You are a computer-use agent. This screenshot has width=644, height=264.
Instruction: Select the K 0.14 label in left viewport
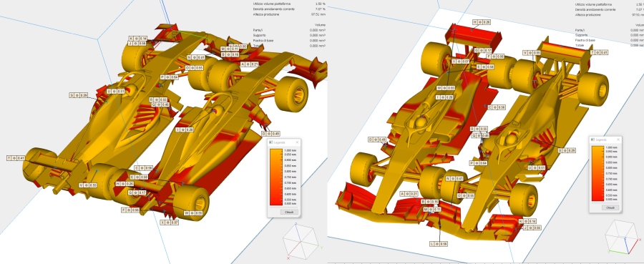137,38
